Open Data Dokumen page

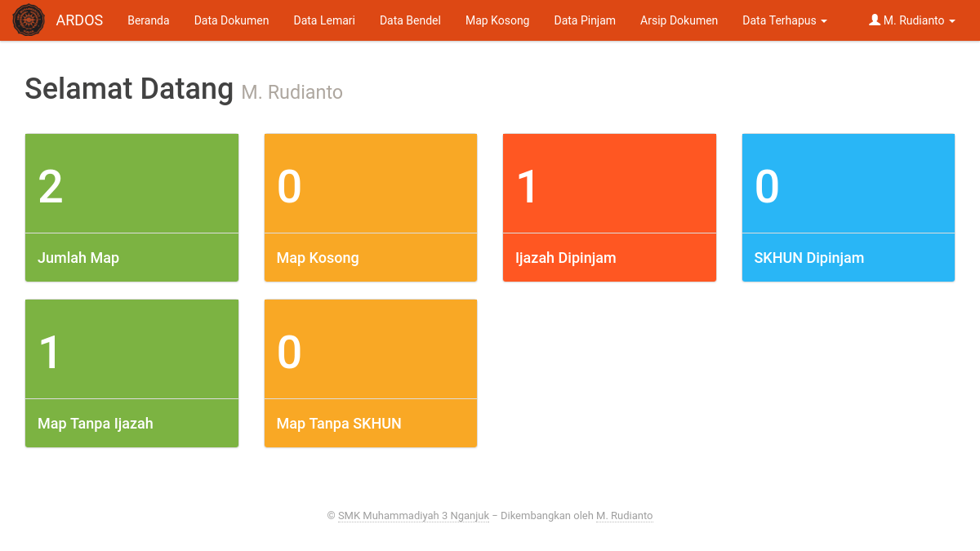coord(231,20)
